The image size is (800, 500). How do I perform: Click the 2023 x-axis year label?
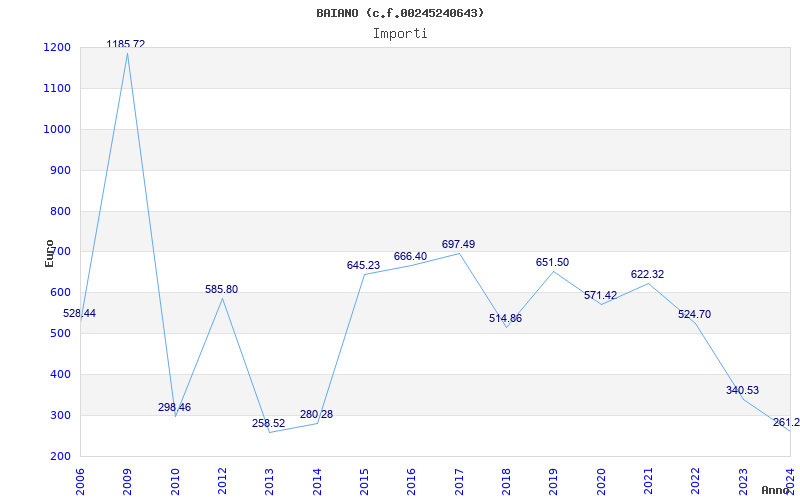743,482
